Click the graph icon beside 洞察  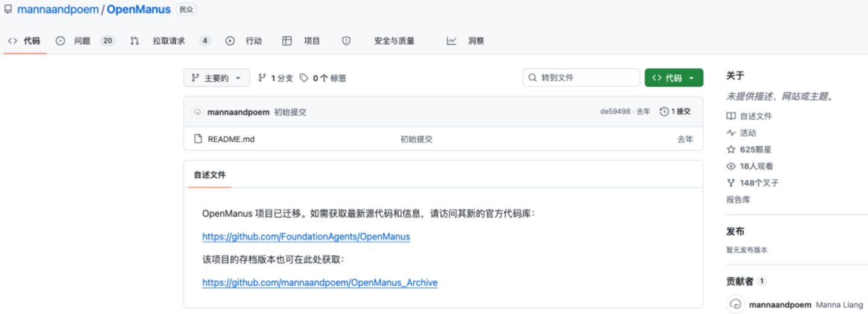[451, 41]
